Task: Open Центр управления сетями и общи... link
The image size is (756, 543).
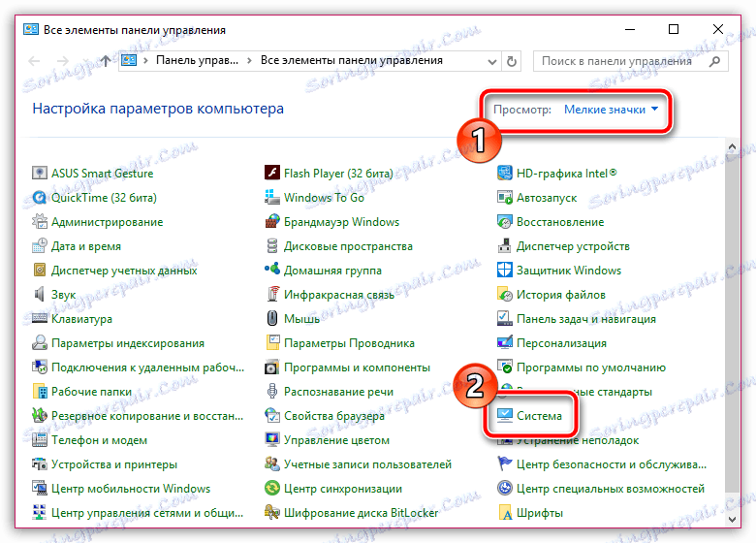Action: coord(147,513)
